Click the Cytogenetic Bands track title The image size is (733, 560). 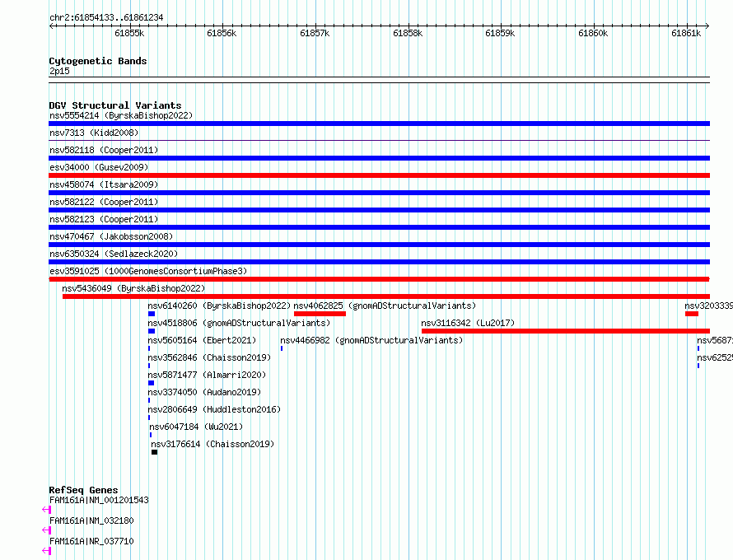[x=98, y=61]
